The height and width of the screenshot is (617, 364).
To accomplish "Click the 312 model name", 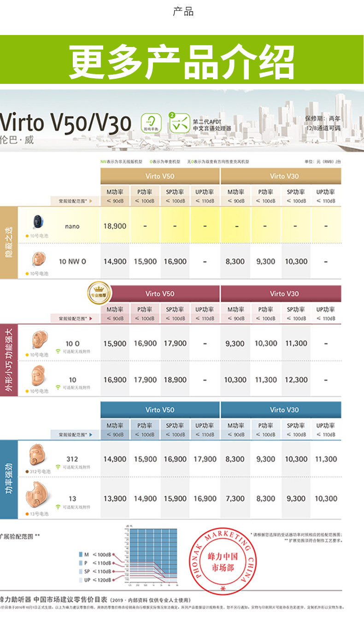I will coord(72,459).
